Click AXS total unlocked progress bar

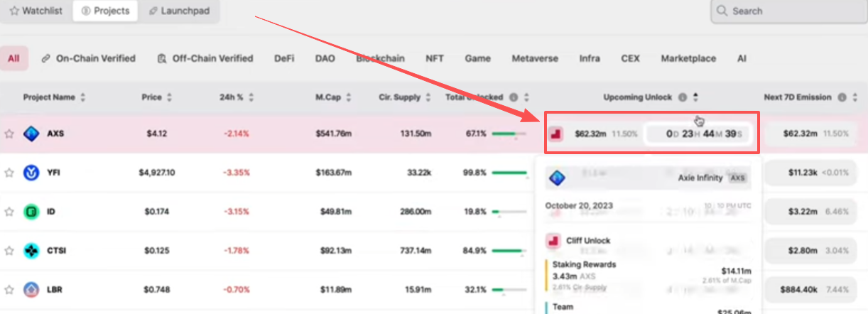509,133
